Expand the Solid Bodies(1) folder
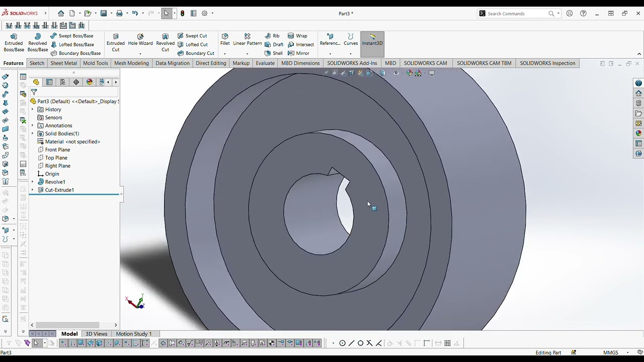 [33, 134]
